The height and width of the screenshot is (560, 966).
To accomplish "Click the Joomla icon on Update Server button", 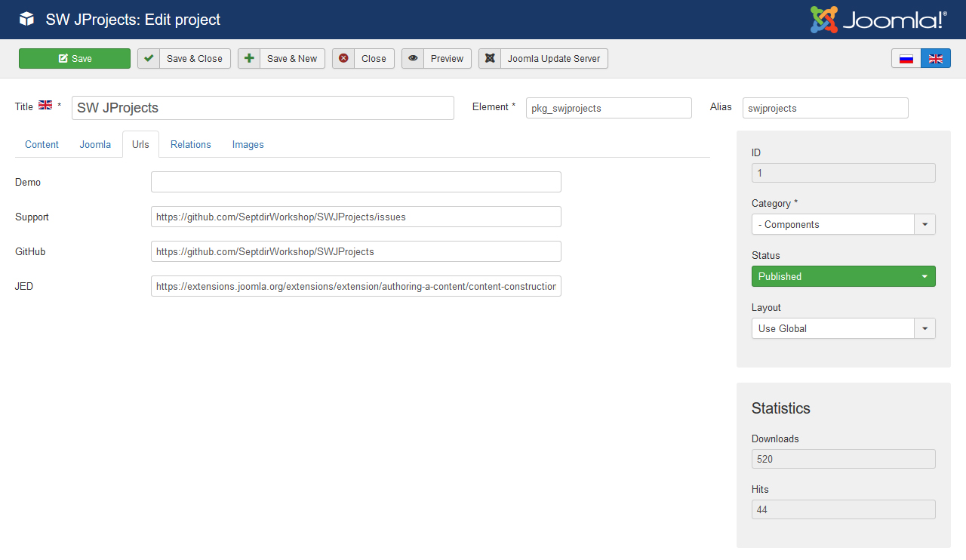I will [490, 58].
